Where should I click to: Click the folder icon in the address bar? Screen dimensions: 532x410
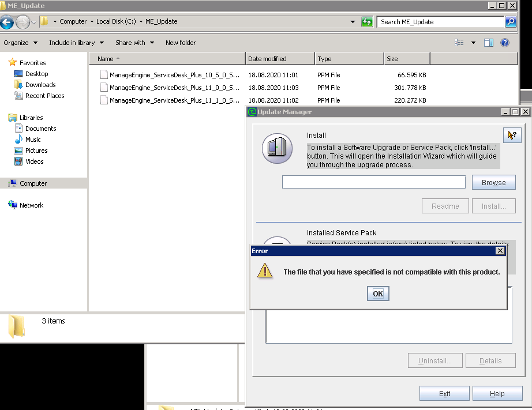tap(44, 21)
